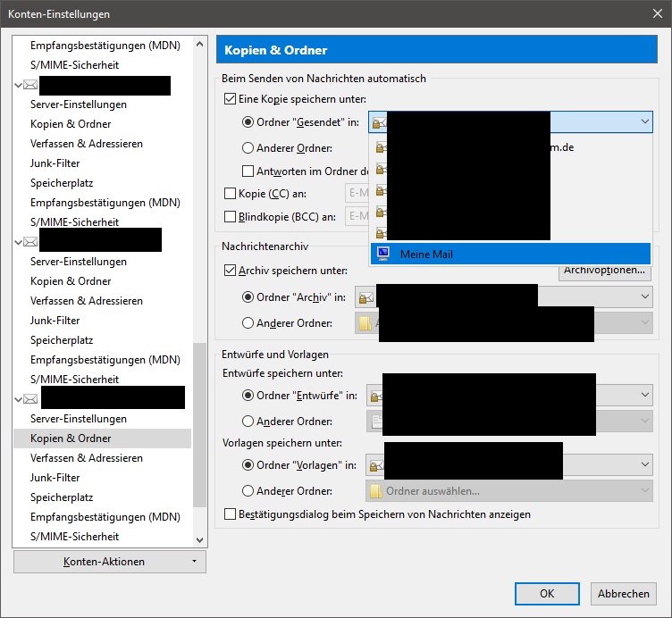The image size is (672, 618).
Task: Select Anderer Ordner radio under Vorlagen
Action: coord(248,491)
